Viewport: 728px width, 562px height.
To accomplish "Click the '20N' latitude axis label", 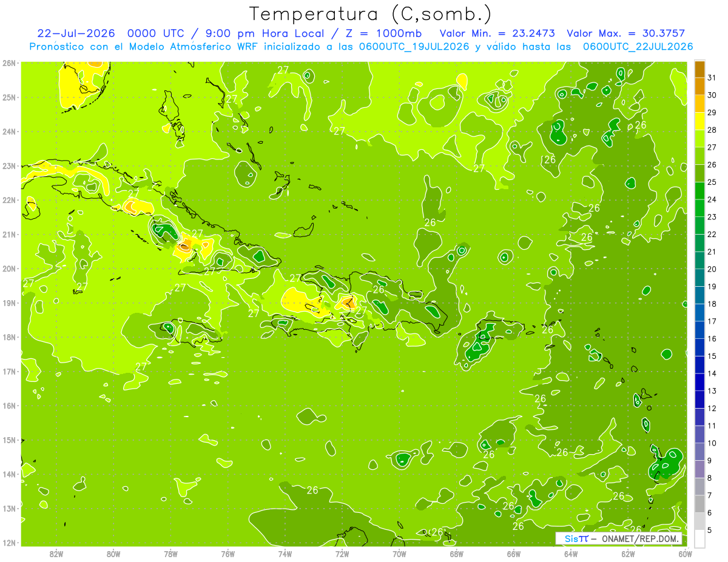I will pyautogui.click(x=9, y=269).
